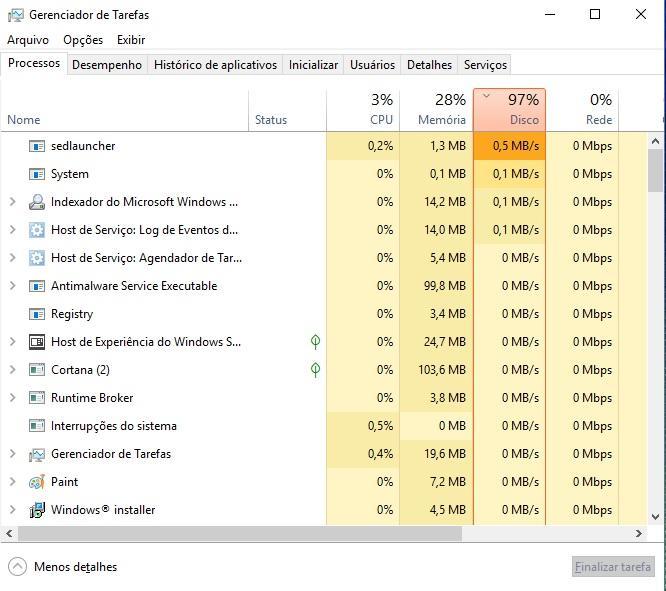Select the sedlauncher process name
This screenshot has height=591, width=666.
pyautogui.click(x=83, y=146)
